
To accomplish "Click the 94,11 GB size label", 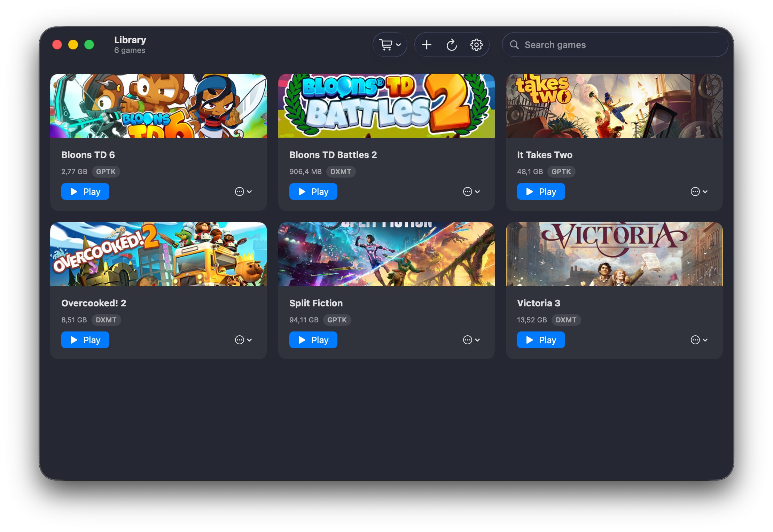I will [x=304, y=320].
